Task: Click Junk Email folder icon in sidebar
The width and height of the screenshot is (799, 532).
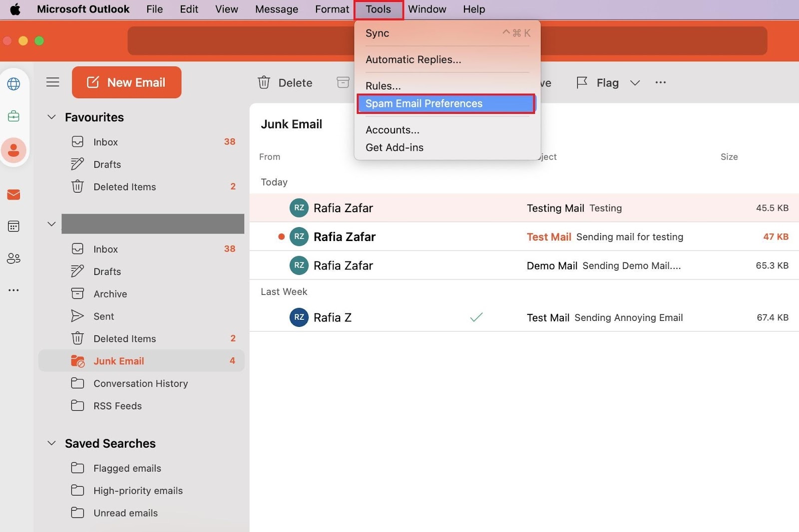Action: 77,361
